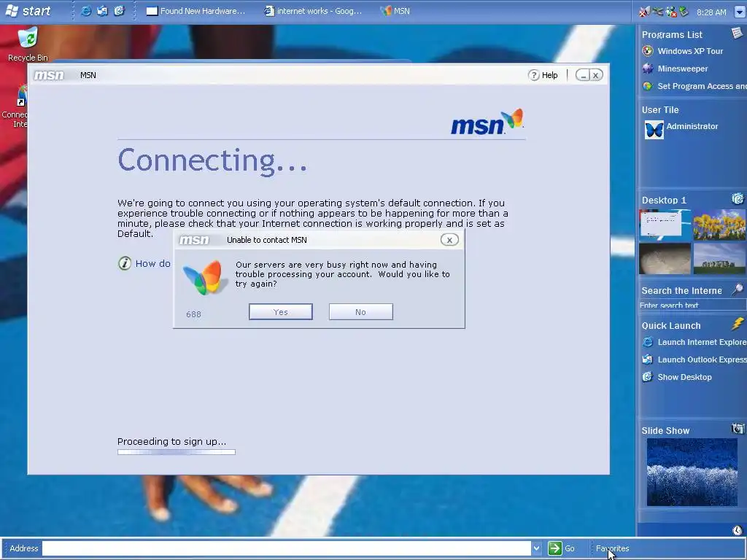This screenshot has width=747, height=560.
Task: Click the Show Desktop icon in the sidebar Quick Launch
Action: point(648,377)
